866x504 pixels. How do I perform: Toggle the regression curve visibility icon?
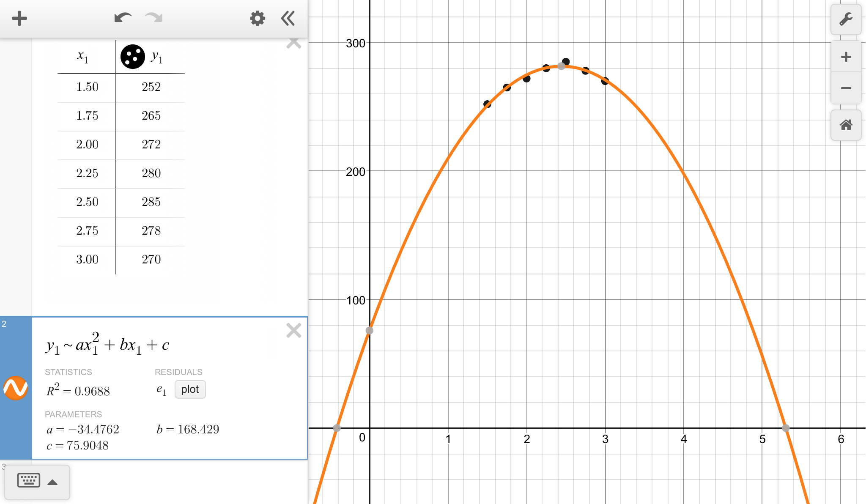point(16,388)
